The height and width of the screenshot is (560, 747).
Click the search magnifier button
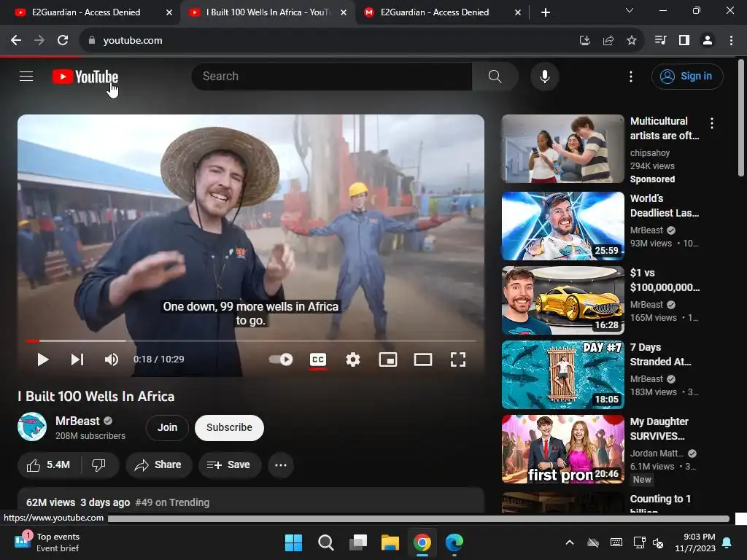point(495,76)
